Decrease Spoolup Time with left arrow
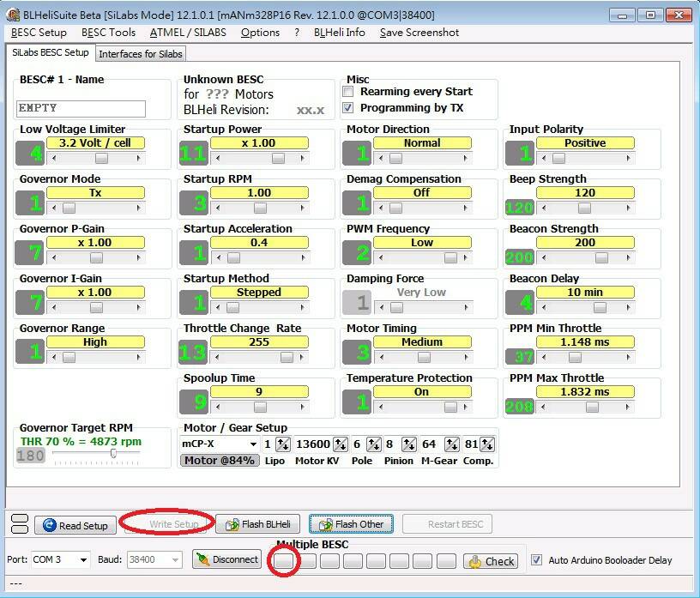 click(218, 407)
